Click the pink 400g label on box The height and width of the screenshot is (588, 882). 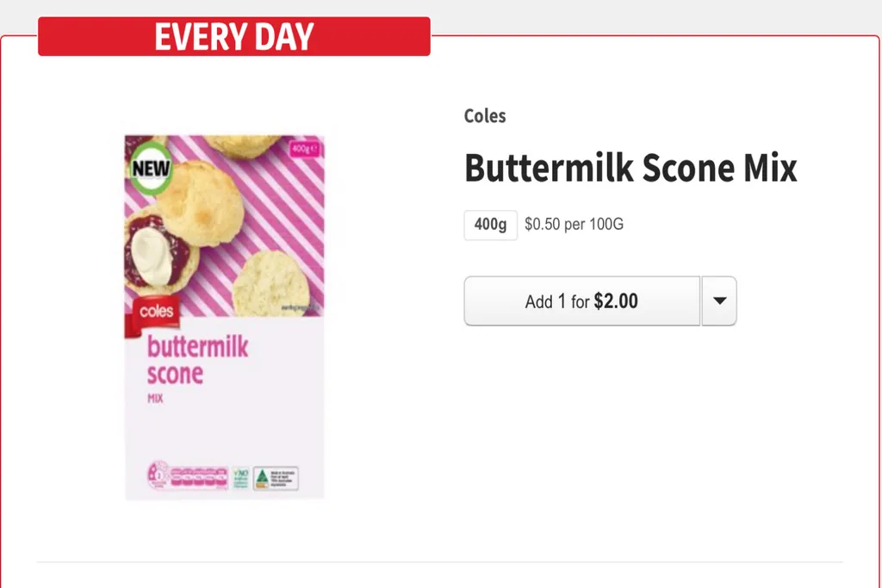tap(305, 149)
